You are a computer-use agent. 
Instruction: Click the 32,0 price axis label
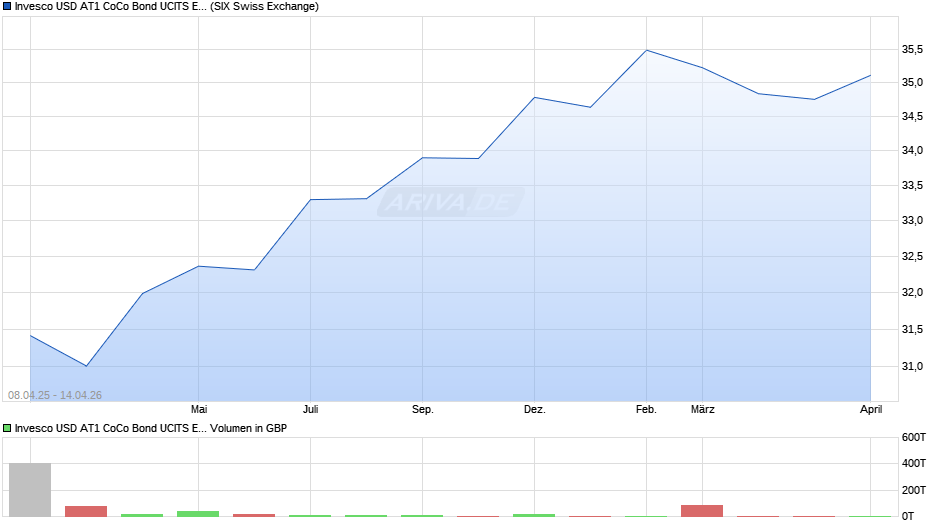[912, 293]
